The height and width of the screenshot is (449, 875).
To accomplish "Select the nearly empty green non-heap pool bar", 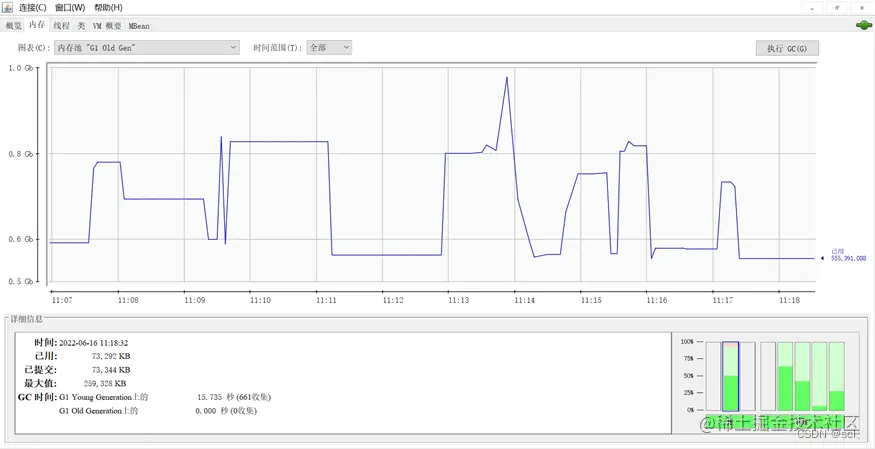I will (819, 376).
